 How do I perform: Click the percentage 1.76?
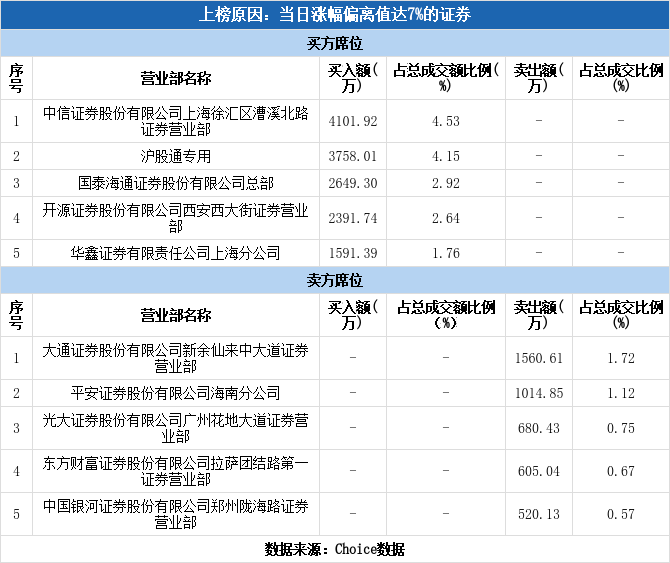[x=446, y=253]
